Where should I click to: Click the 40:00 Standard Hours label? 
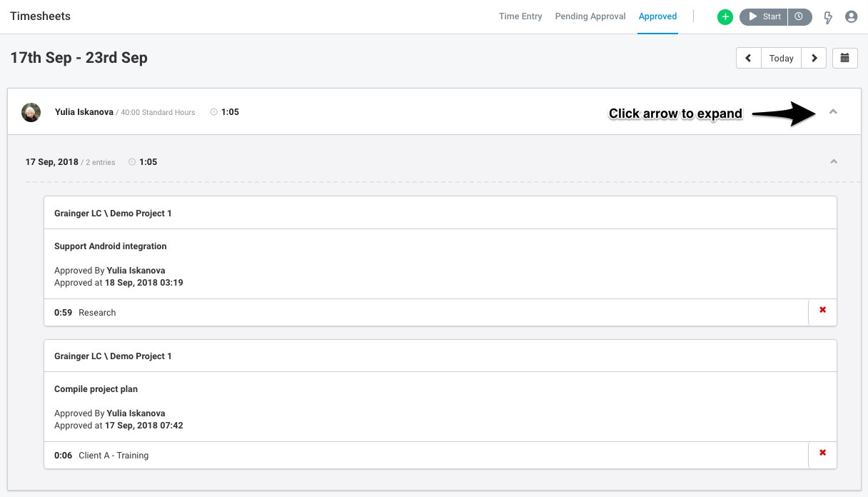click(x=158, y=113)
